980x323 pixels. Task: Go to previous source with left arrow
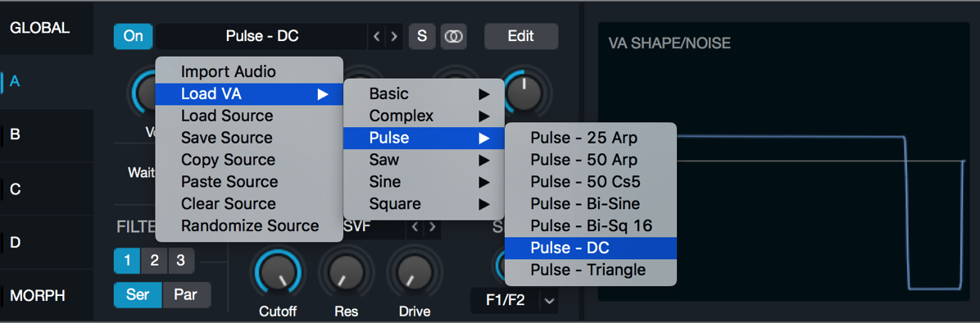pos(376,36)
